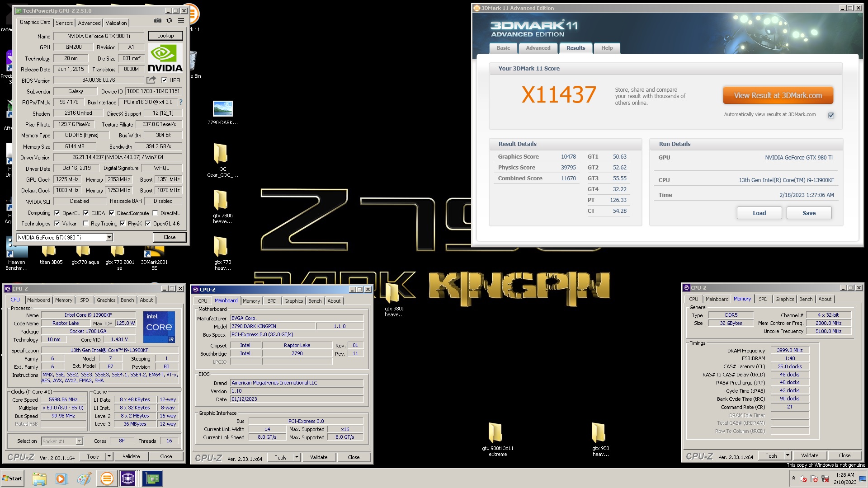Select SPD tab in CPU-Z Memory window

(763, 299)
